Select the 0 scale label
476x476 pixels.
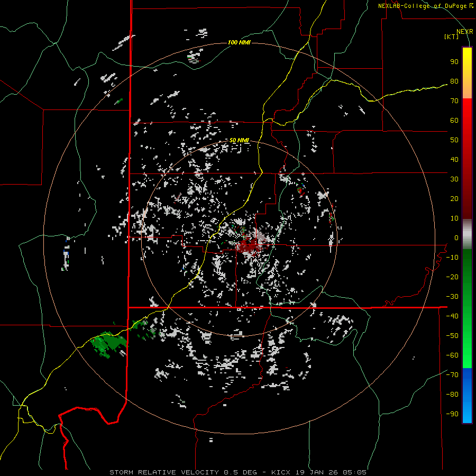click(x=456, y=237)
